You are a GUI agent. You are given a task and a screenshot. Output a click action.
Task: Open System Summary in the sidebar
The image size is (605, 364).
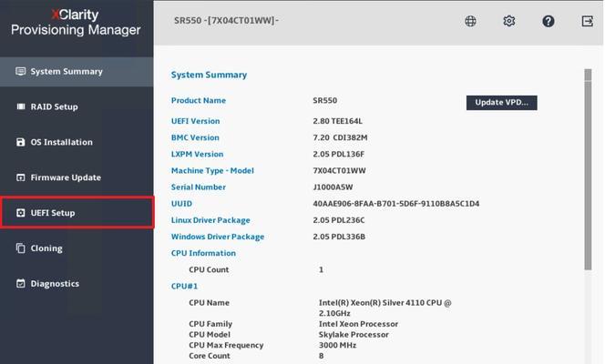click(x=77, y=72)
